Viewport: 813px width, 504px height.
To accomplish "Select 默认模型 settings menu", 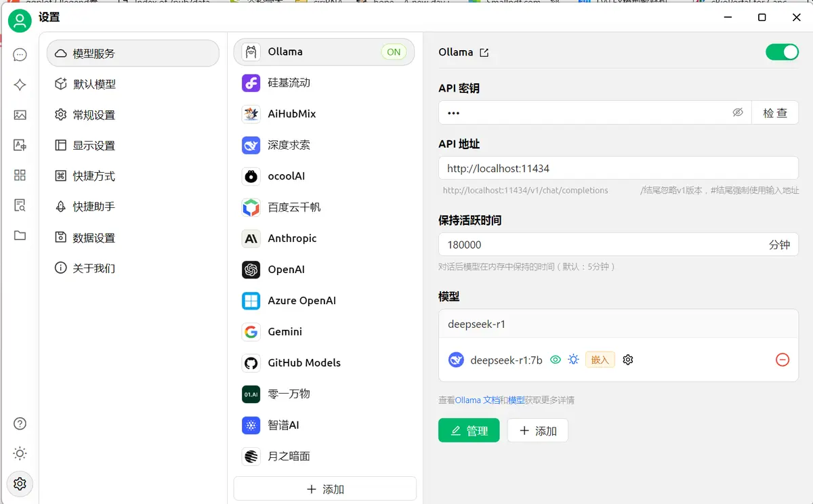I will (x=133, y=84).
